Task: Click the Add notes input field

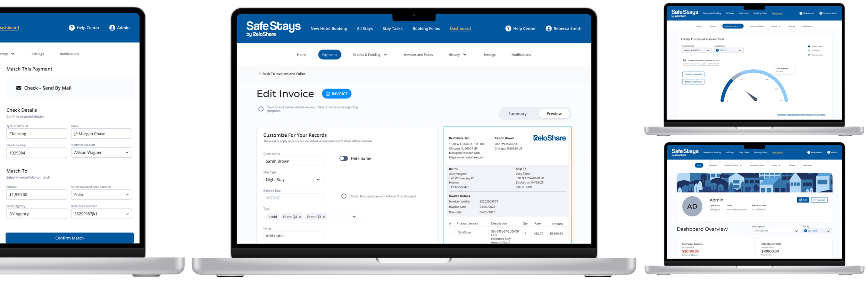Action: pos(293,236)
